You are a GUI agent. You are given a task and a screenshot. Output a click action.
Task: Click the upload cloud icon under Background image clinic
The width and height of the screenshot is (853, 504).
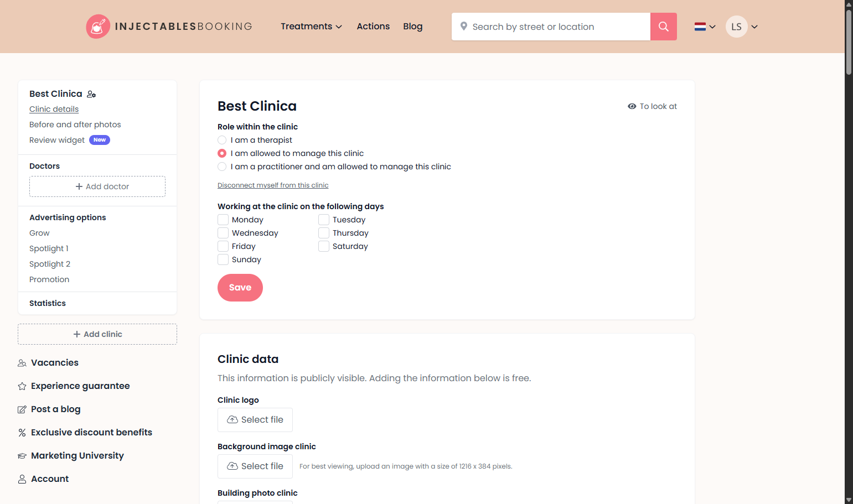[x=232, y=466]
